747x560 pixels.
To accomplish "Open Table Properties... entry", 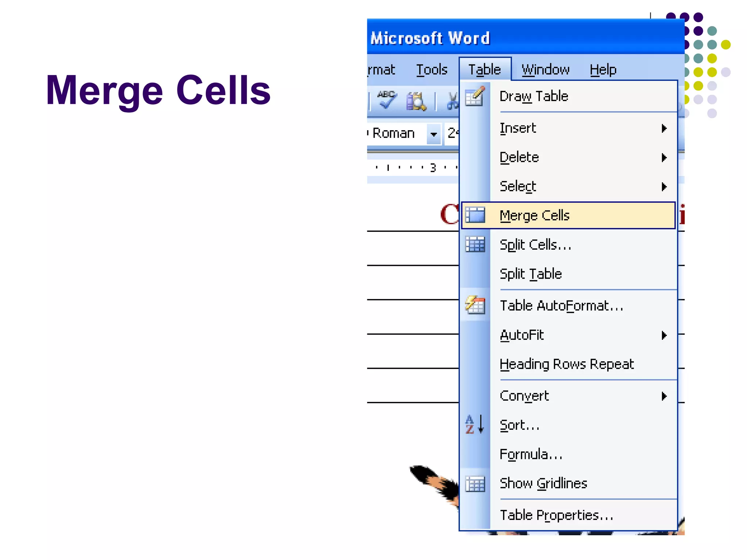I will pyautogui.click(x=568, y=515).
